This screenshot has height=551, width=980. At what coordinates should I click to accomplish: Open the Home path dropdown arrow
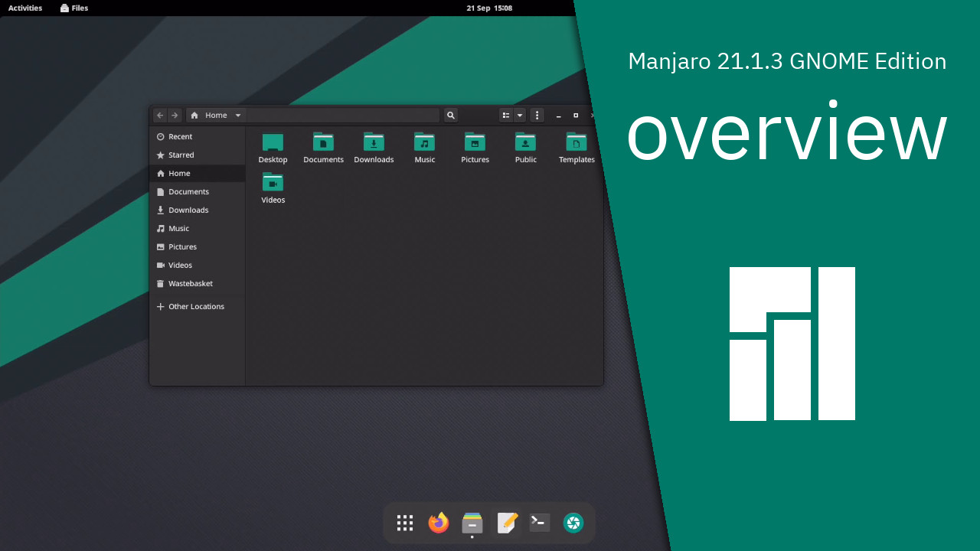coord(237,115)
